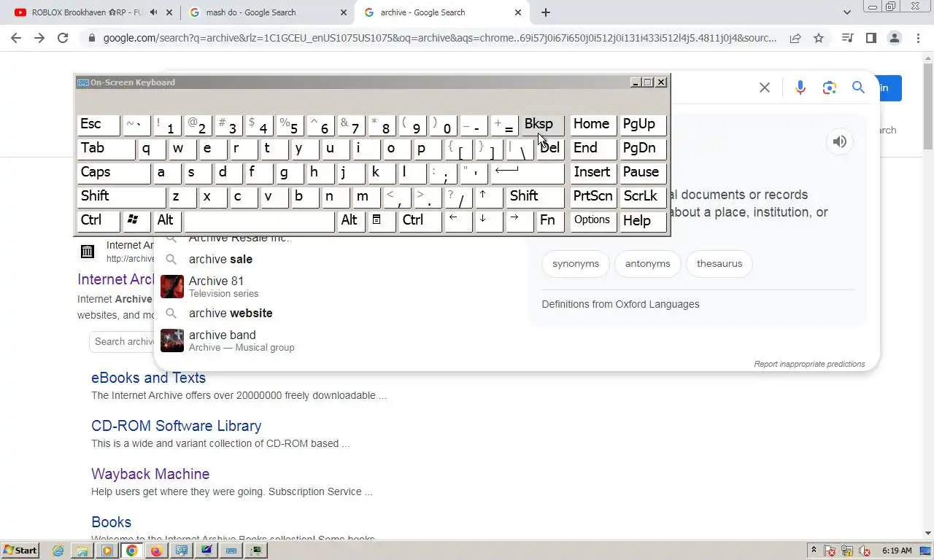Start voice search with the microphone icon
The width and height of the screenshot is (934, 560).
(x=800, y=87)
